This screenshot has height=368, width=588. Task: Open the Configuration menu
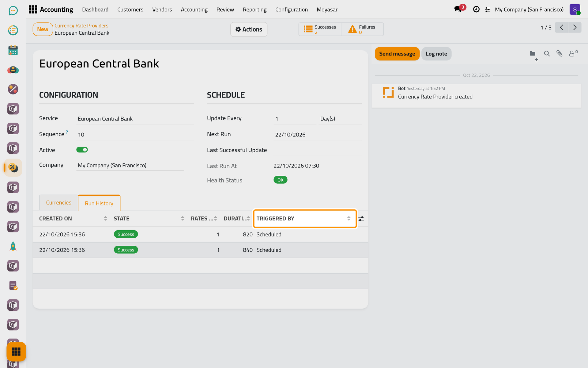pos(291,10)
